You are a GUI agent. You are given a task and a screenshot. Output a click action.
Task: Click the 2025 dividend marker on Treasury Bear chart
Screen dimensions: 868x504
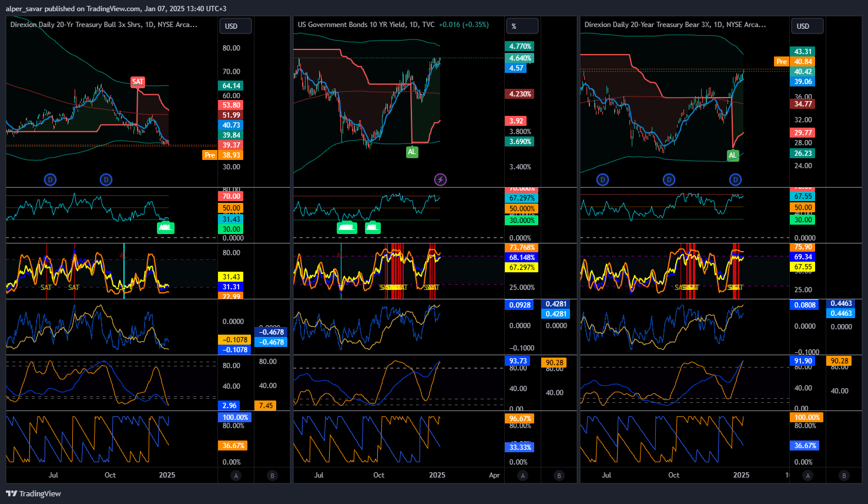click(x=736, y=179)
